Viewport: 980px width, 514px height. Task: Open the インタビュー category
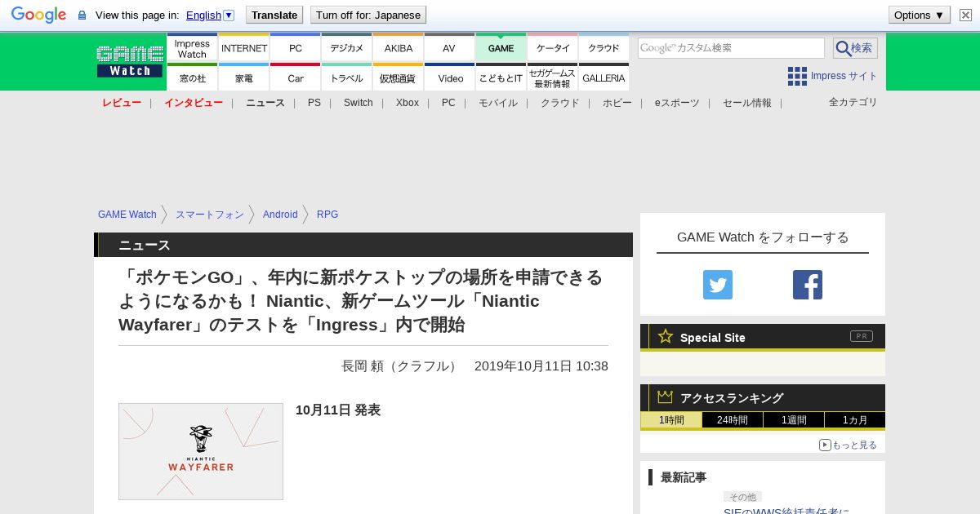tap(194, 103)
